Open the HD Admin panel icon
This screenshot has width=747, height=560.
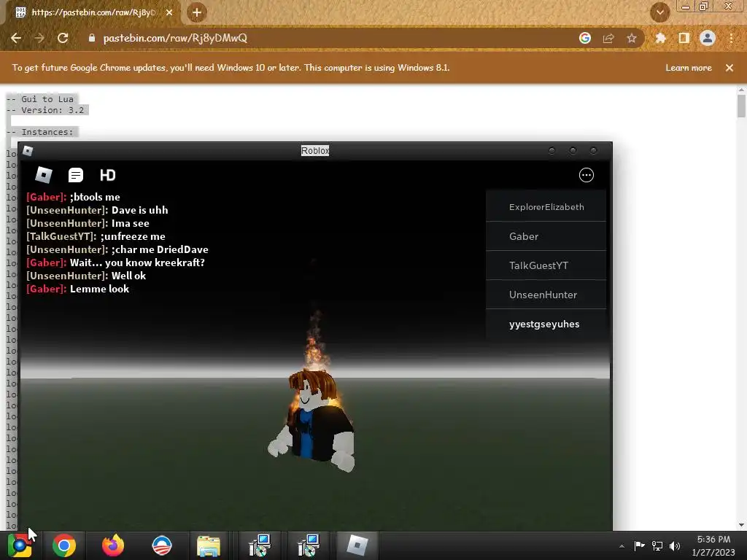tap(108, 175)
